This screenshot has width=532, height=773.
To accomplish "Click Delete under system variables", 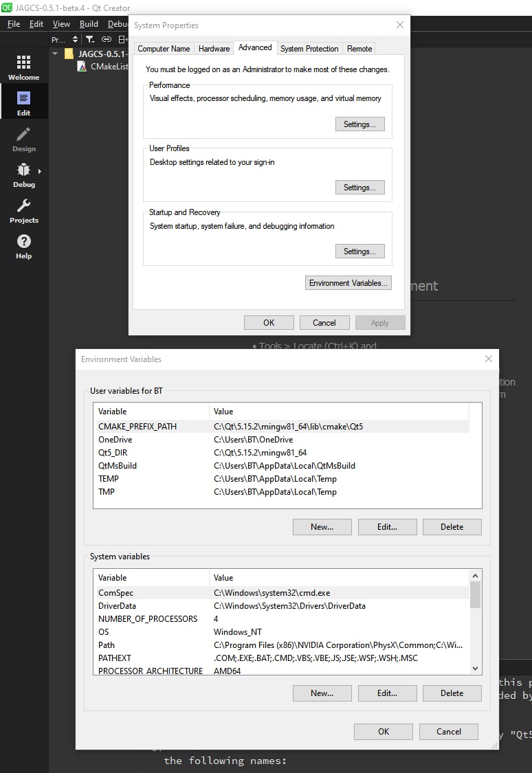I will click(x=452, y=693).
